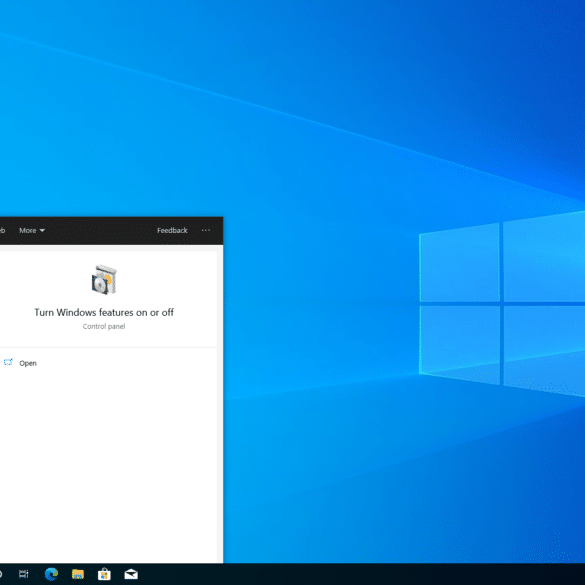Launch Microsoft Edge from the taskbar

(x=51, y=574)
